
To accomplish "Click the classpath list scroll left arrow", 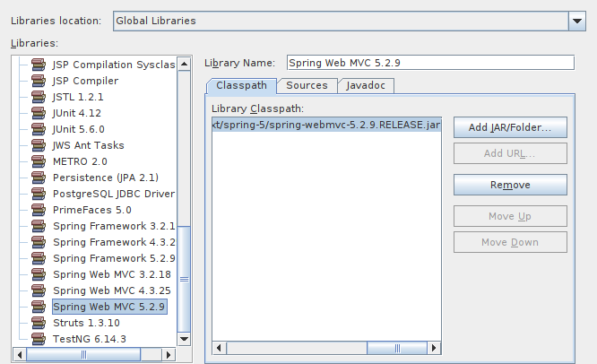I will click(219, 348).
